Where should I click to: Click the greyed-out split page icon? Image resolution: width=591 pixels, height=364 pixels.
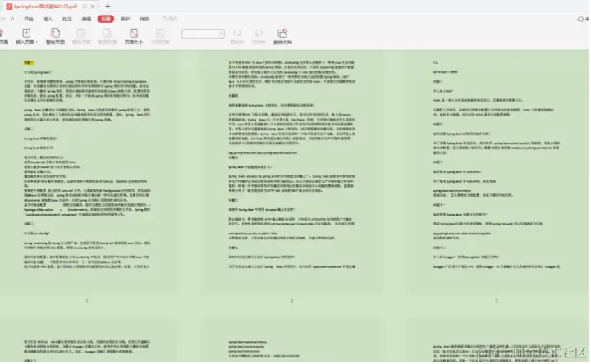tap(160, 33)
